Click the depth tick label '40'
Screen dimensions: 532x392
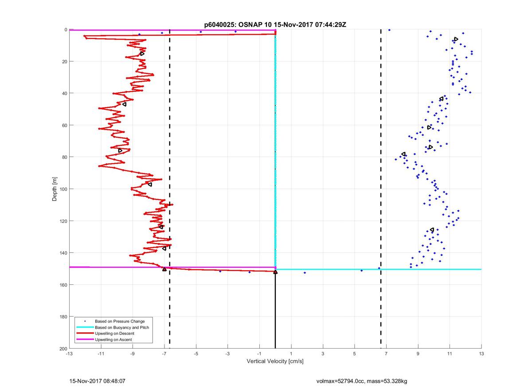[64, 93]
